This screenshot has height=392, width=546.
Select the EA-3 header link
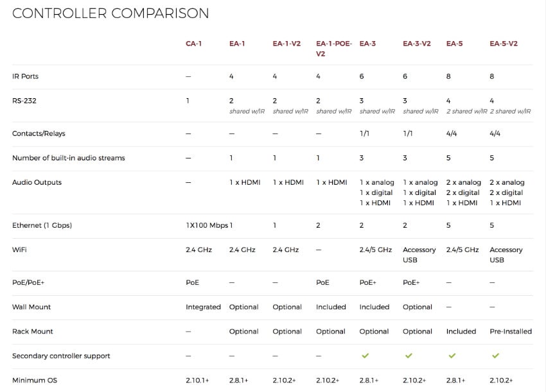point(367,44)
